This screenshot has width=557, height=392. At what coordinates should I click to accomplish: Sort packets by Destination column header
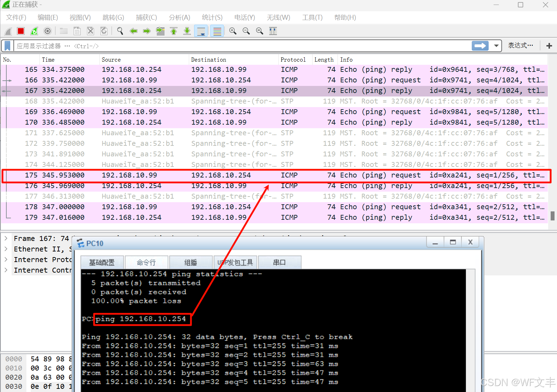(x=234, y=60)
